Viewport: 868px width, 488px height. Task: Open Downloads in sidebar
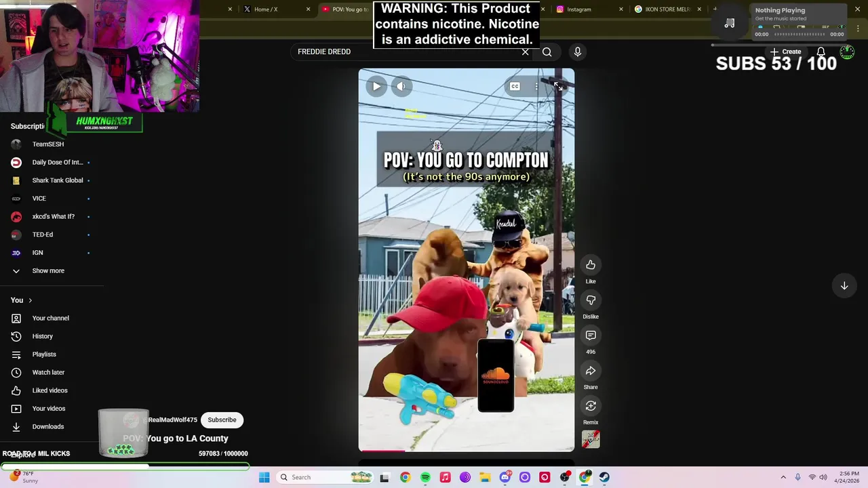[49, 427]
